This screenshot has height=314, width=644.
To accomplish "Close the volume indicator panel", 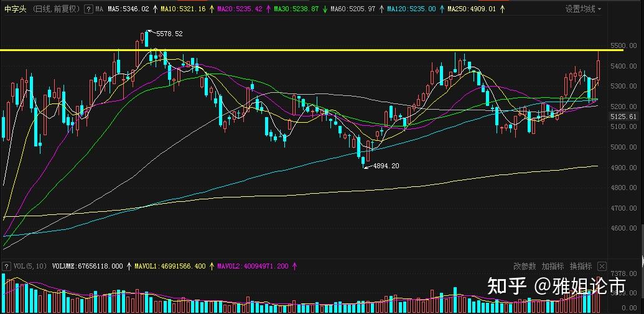I will [x=602, y=266].
